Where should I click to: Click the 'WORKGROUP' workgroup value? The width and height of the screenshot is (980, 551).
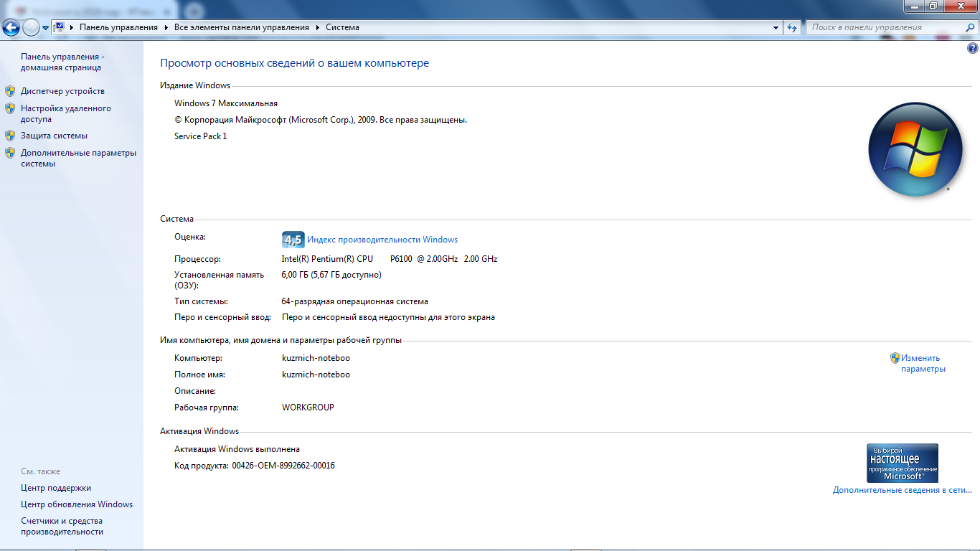click(x=308, y=408)
